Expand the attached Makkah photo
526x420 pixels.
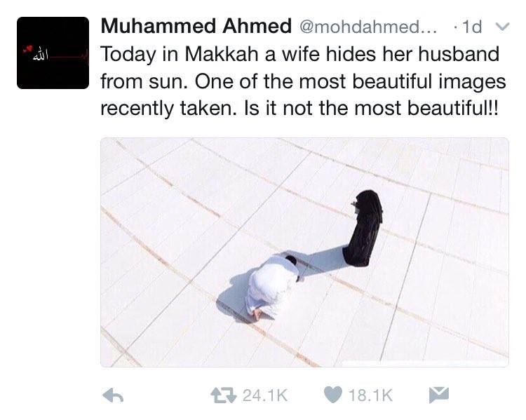304,252
